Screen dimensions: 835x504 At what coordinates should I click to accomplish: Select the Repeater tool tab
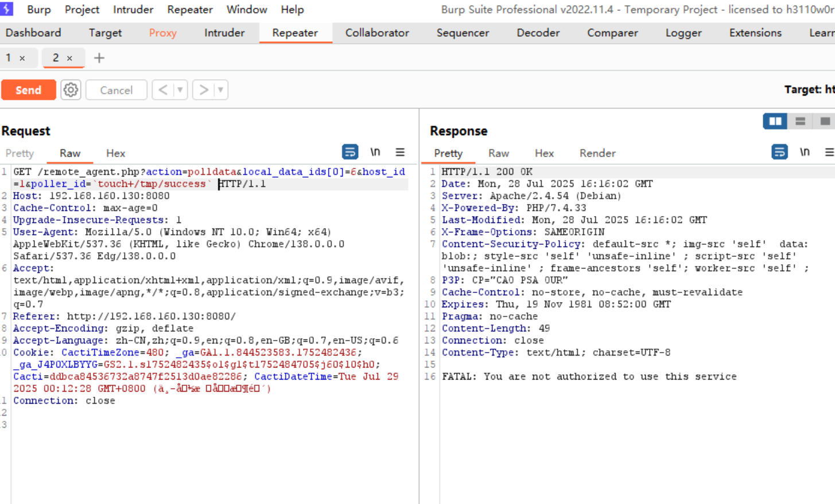coord(295,33)
